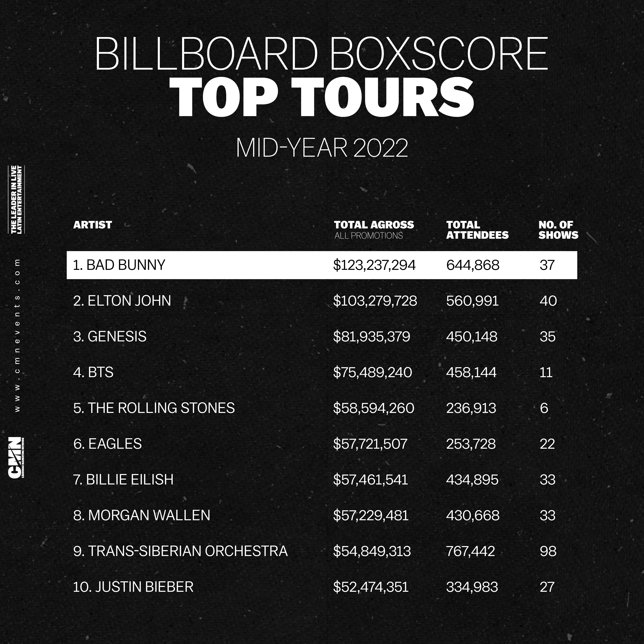Click Genesis gross amount $81,935,379
This screenshot has height=644, width=644.
click(x=371, y=336)
